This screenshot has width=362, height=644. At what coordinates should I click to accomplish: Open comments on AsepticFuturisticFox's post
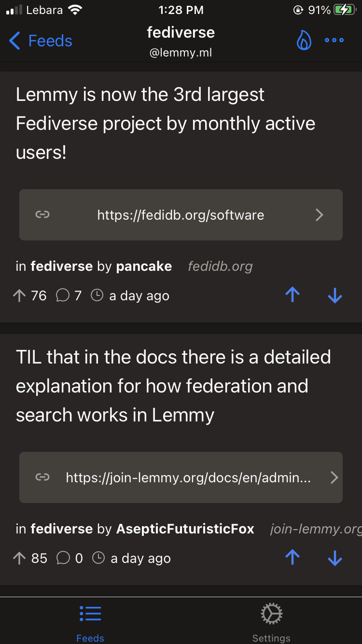point(70,559)
